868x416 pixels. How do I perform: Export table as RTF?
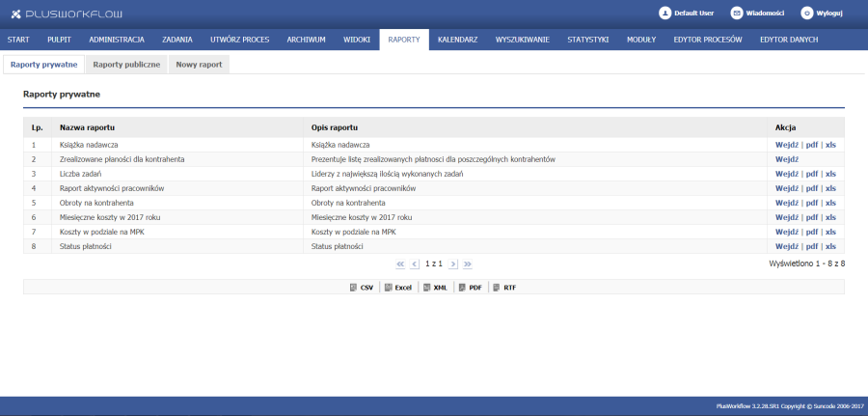[504, 288]
